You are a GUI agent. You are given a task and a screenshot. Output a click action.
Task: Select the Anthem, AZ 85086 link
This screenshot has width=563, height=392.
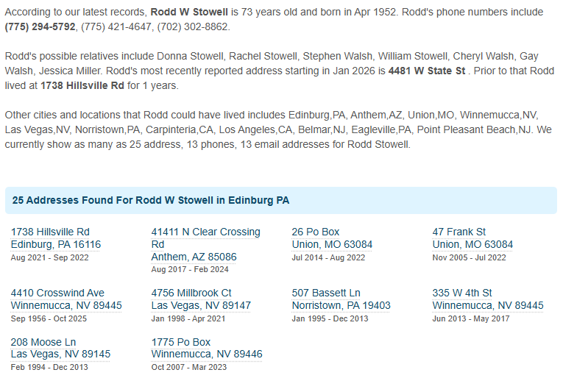(x=194, y=257)
